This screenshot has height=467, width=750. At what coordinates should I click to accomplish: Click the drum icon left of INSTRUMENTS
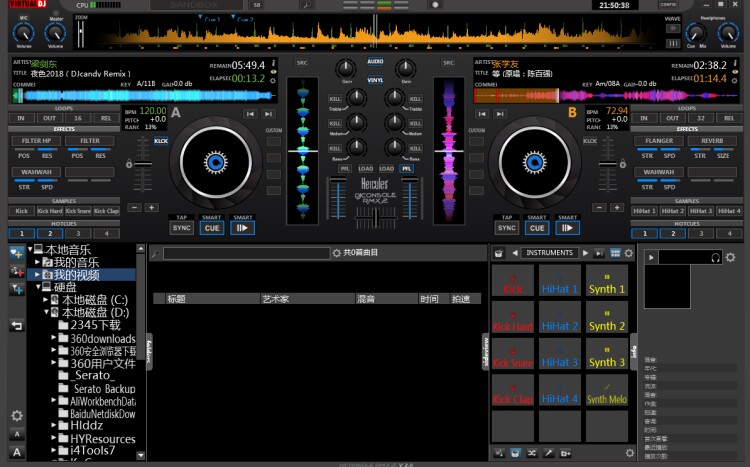click(x=499, y=253)
